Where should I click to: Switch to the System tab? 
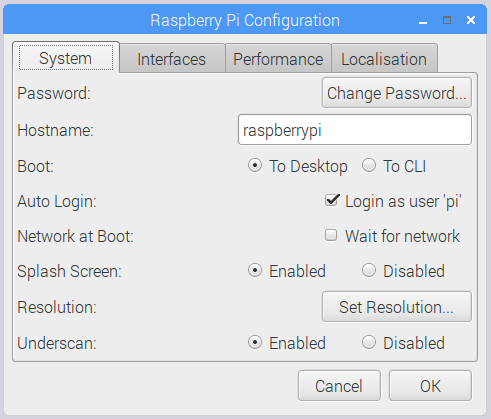66,57
